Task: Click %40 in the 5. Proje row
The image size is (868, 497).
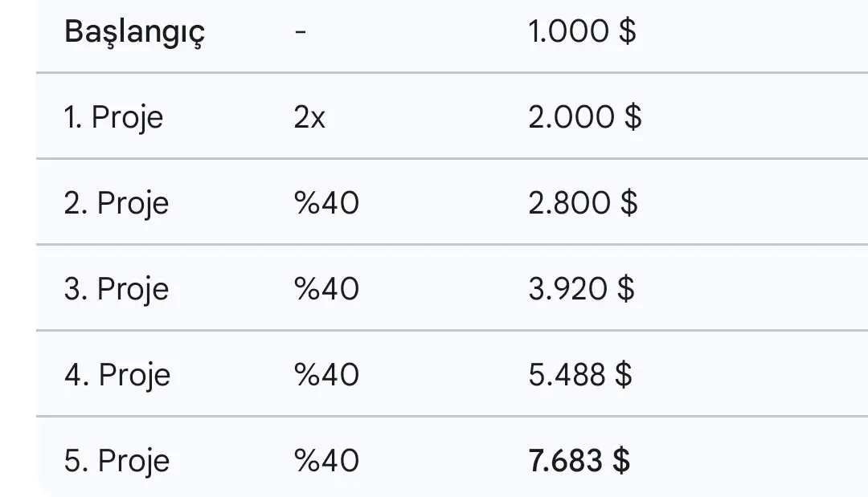Action: pyautogui.click(x=326, y=461)
